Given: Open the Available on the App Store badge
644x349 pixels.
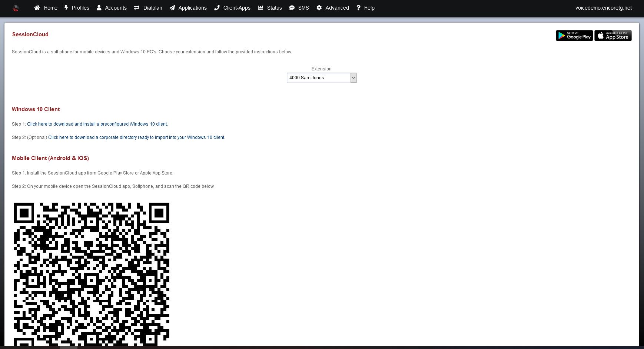Looking at the screenshot, I should point(613,36).
